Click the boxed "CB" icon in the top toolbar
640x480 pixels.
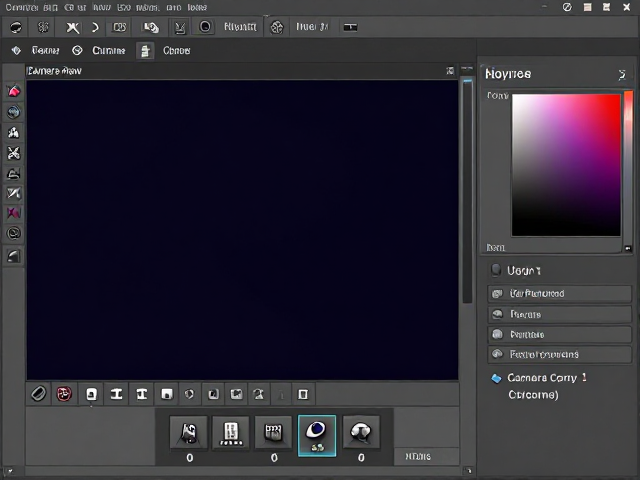pyautogui.click(x=119, y=27)
